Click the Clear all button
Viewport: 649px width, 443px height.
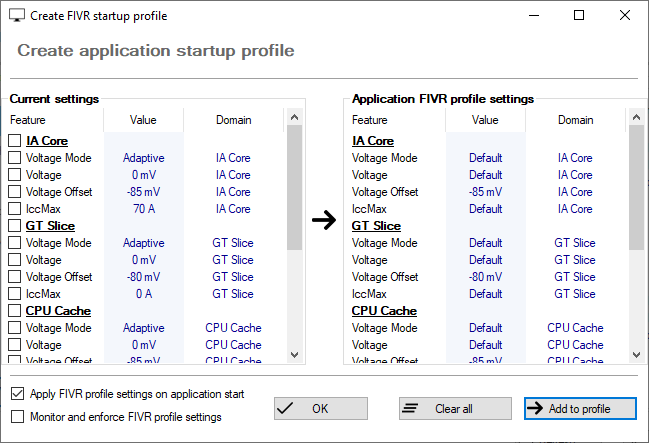[455, 409]
